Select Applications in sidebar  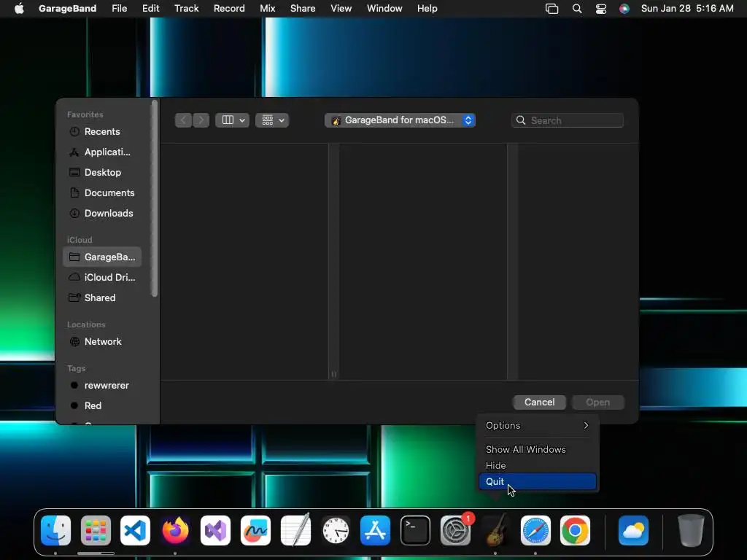coord(102,152)
